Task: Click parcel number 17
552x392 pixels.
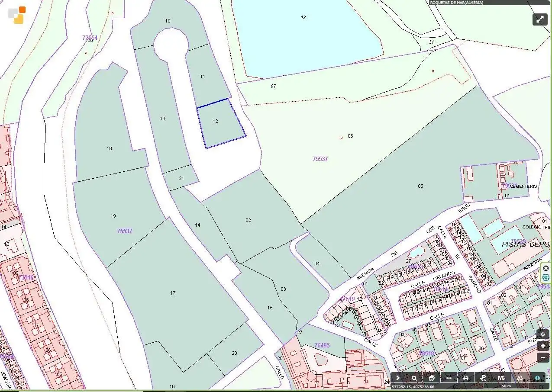Action: coord(173,293)
